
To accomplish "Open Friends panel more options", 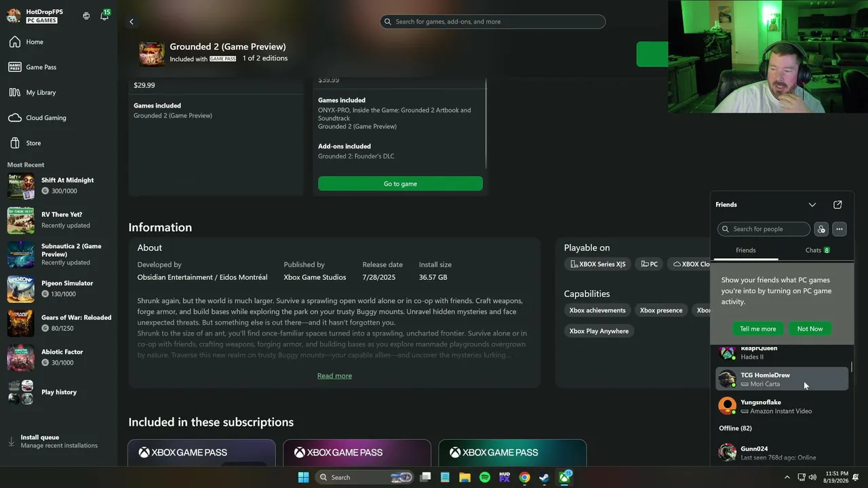I will 840,229.
